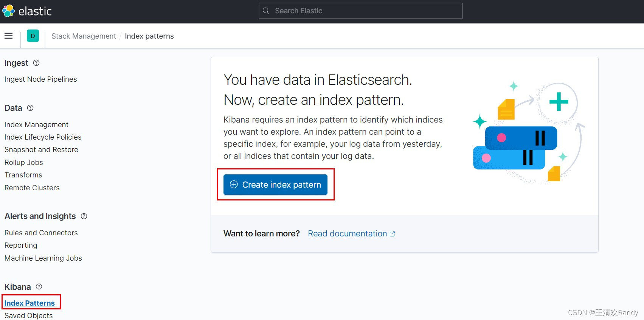Screen dimensions: 644x320
Task: Click the Index patterns breadcrumb
Action: point(149,36)
